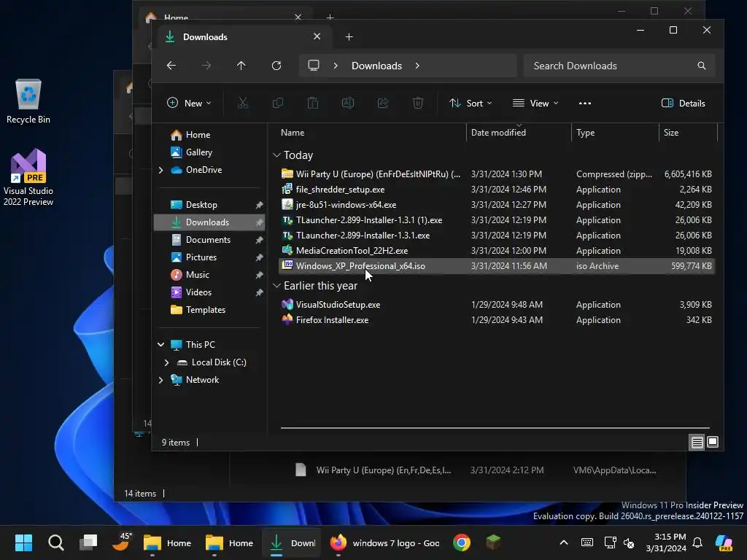Select Windows_XP_Professional_x64.iso file
This screenshot has width=747, height=560.
pyautogui.click(x=496, y=266)
